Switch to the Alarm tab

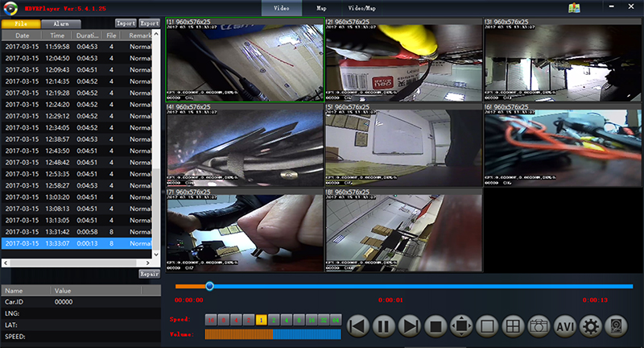pyautogui.click(x=60, y=24)
